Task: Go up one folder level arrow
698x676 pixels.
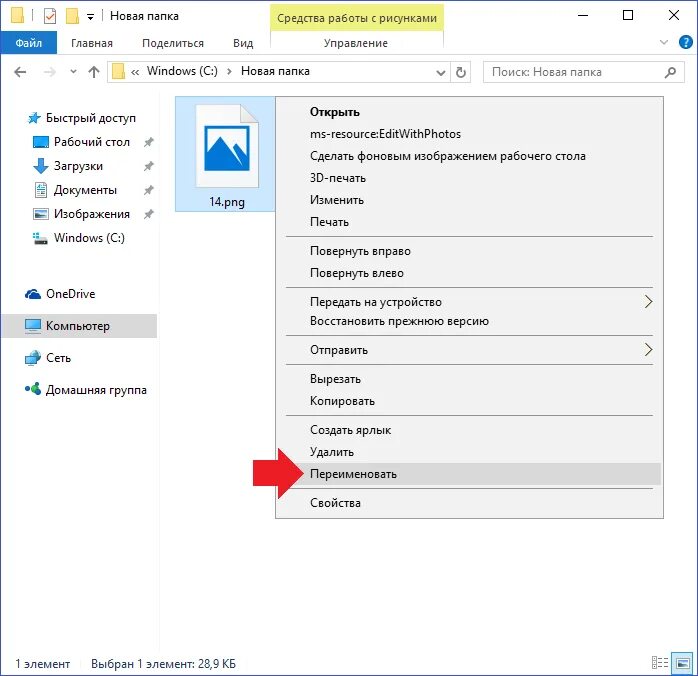Action: point(93,72)
